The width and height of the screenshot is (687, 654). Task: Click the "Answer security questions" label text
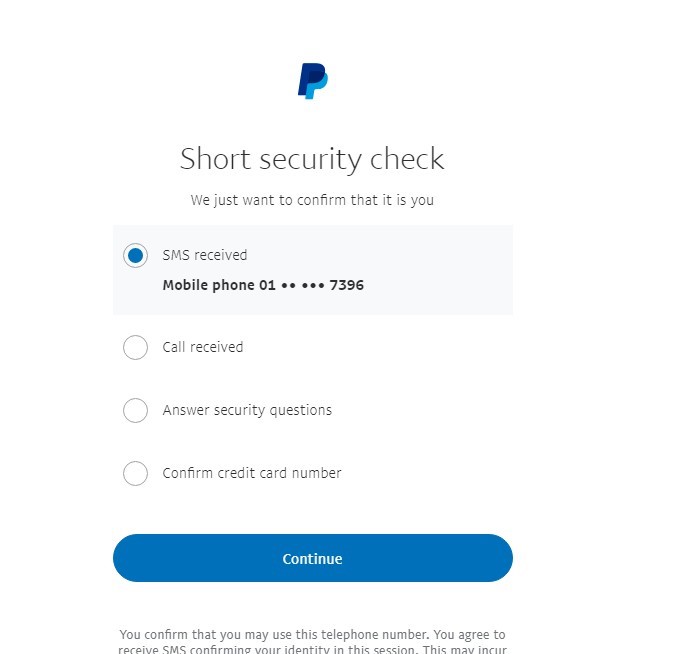coord(247,410)
